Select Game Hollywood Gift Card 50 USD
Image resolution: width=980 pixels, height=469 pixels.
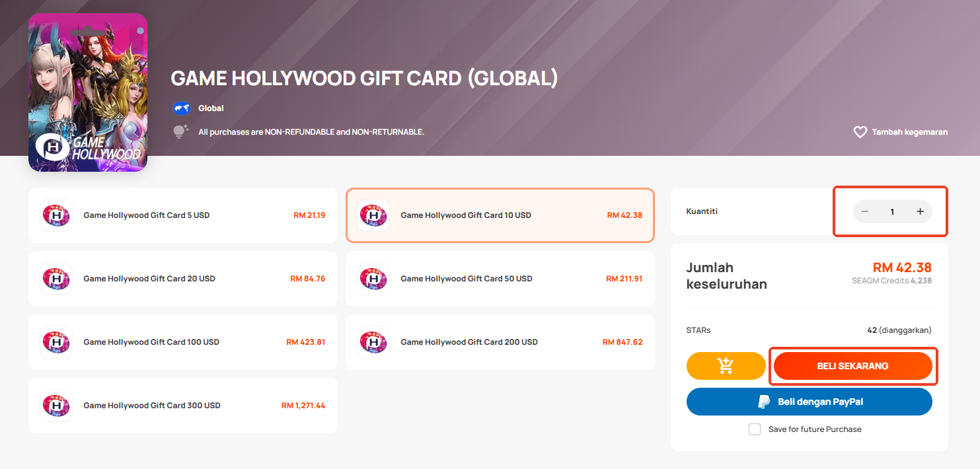(x=500, y=279)
